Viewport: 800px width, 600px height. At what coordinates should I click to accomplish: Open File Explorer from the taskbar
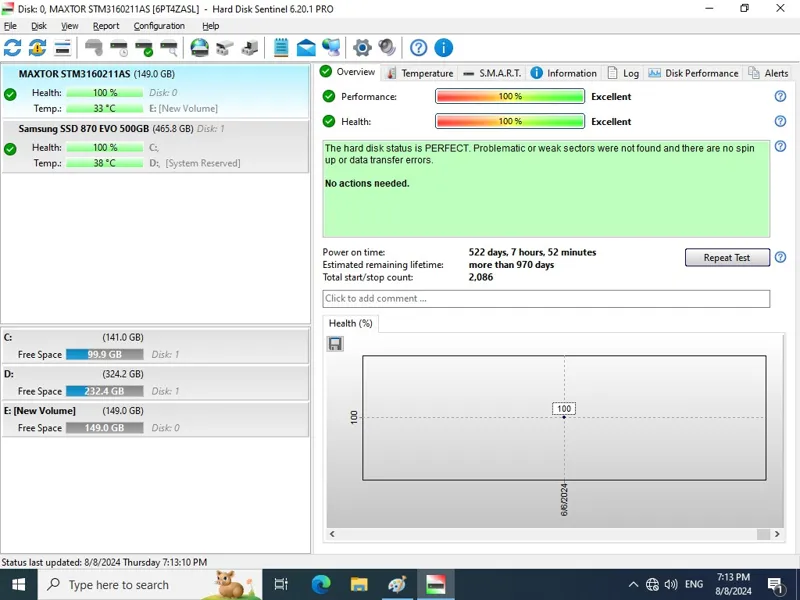359,585
